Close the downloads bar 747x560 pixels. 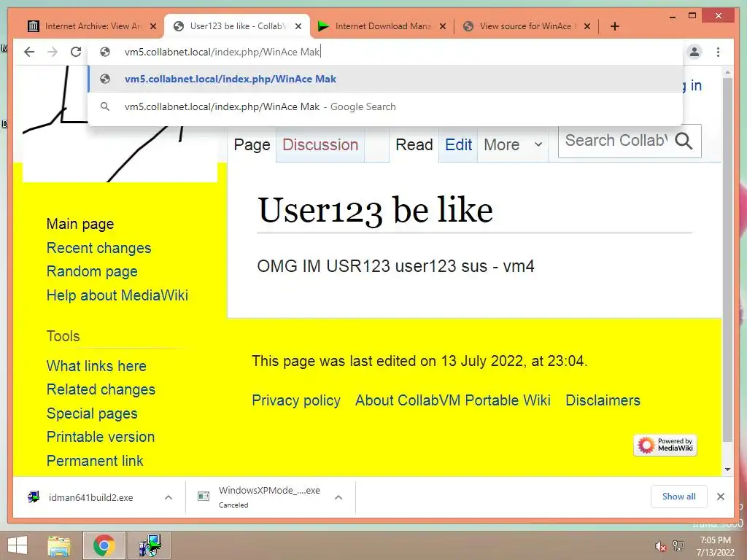[720, 497]
